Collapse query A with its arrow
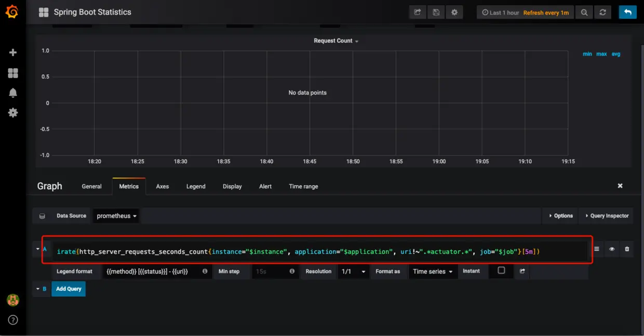Image resolution: width=644 pixels, height=336 pixels. pos(37,249)
